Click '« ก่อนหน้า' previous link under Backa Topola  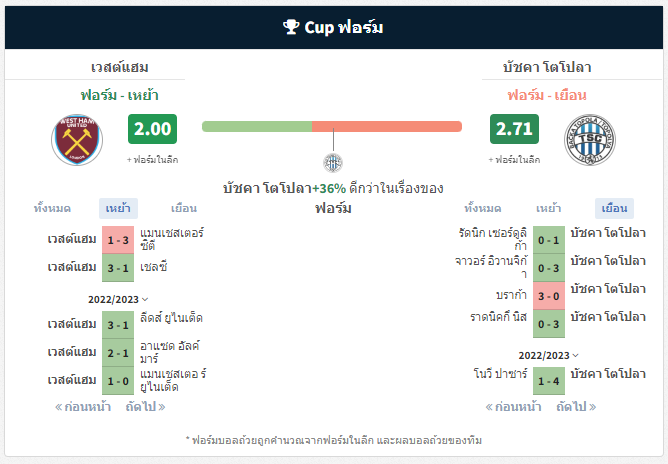[513, 406]
